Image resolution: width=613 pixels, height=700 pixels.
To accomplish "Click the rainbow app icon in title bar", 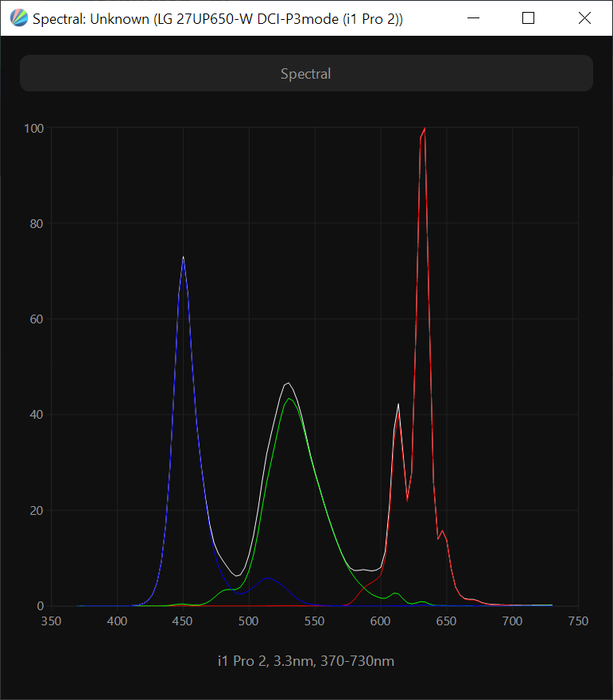I will point(17,18).
